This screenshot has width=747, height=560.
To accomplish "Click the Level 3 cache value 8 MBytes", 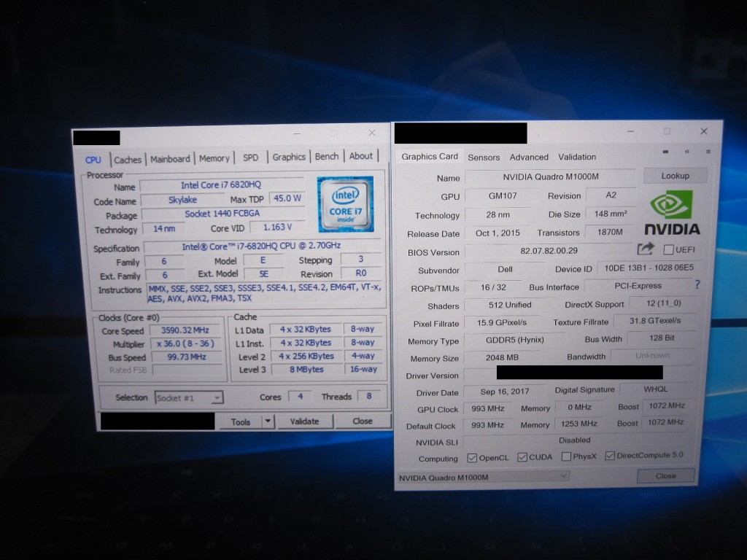I will (x=307, y=369).
